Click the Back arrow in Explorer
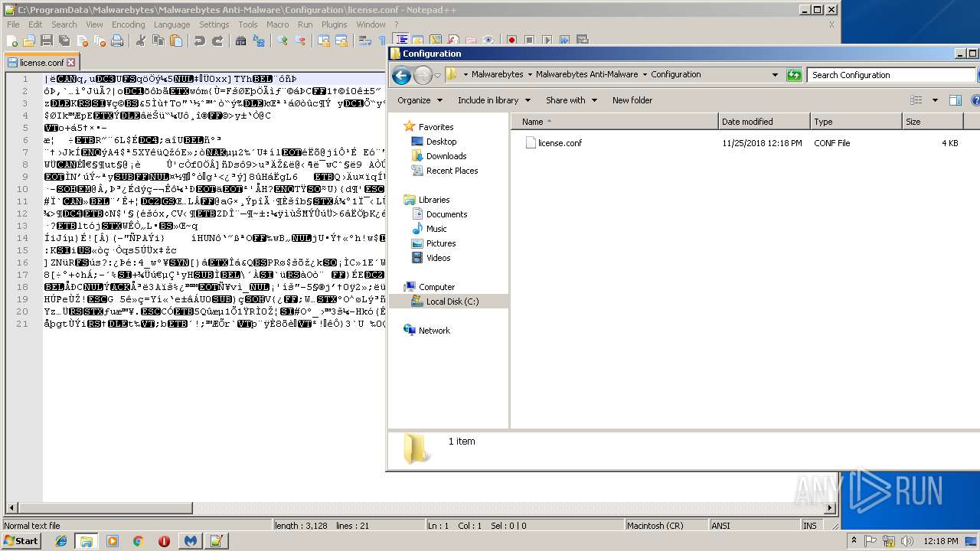 401,75
